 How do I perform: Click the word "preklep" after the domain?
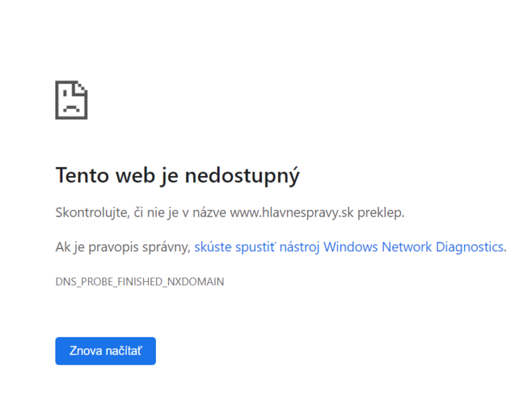point(380,213)
